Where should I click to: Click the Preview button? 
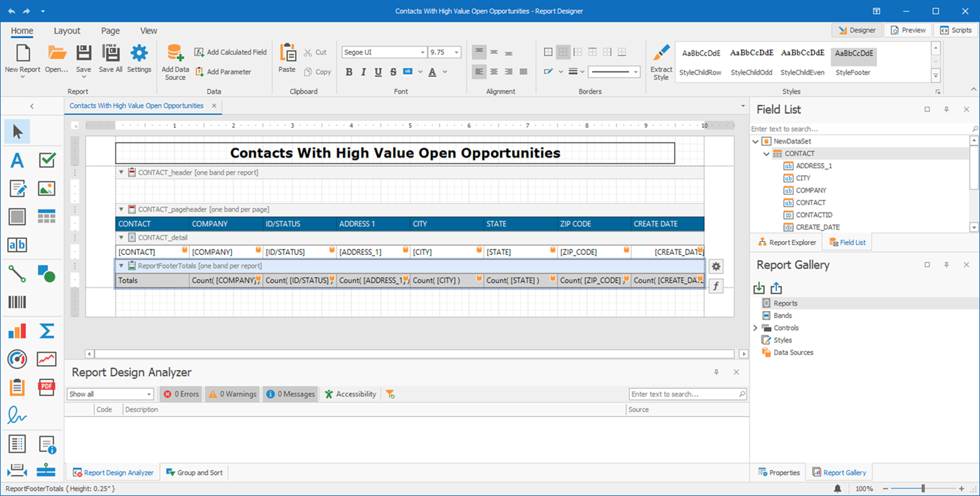coord(908,30)
